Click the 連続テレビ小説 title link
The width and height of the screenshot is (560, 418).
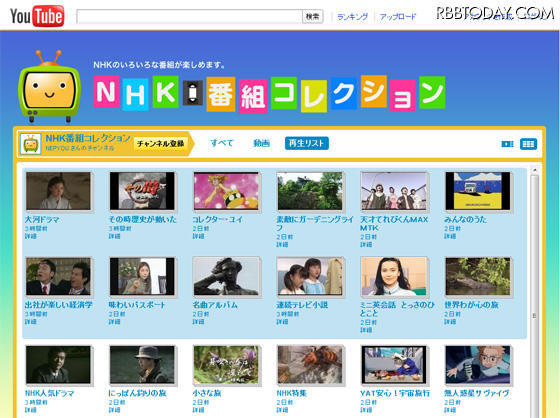coord(302,305)
